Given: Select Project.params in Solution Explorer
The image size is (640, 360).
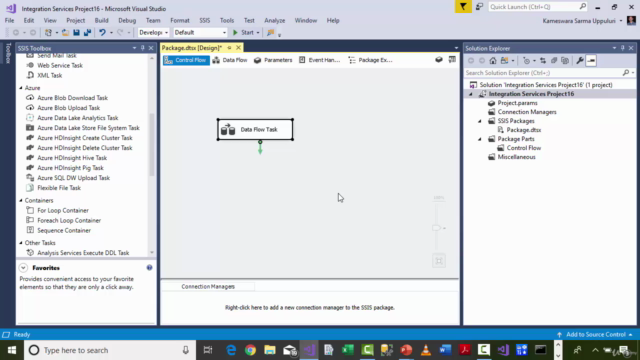Looking at the screenshot, I should 517,103.
